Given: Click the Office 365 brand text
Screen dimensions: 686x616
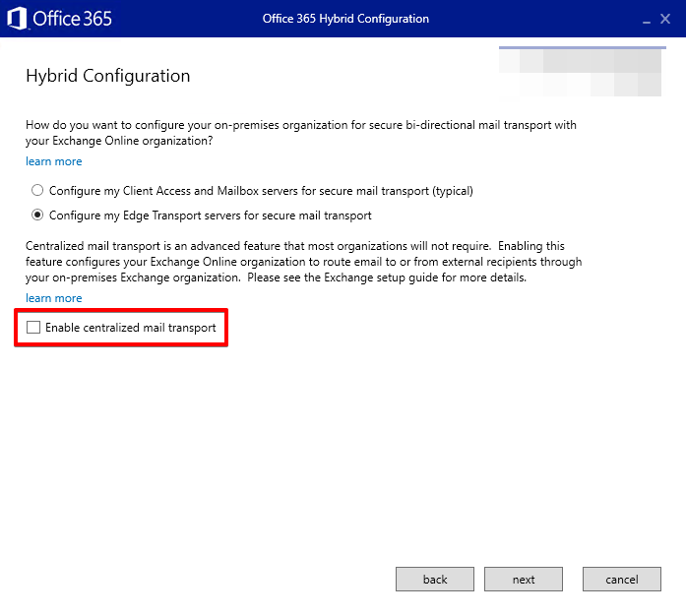Looking at the screenshot, I should point(72,19).
